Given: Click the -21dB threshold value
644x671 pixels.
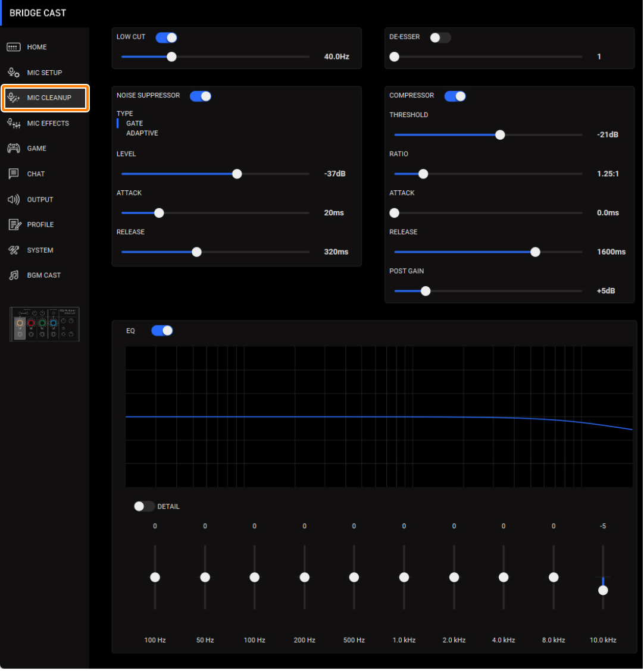Looking at the screenshot, I should pos(608,135).
